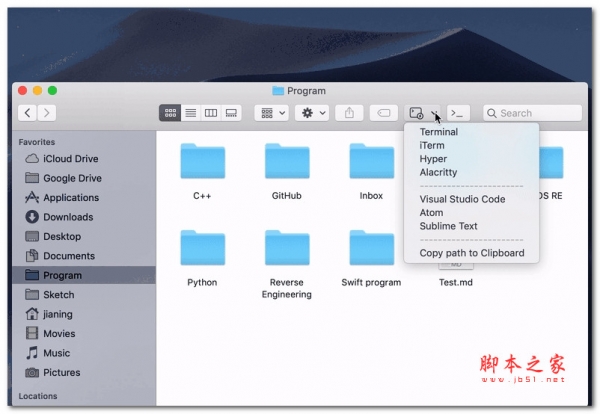
Task: Select the Python folder icon
Action: pos(202,248)
